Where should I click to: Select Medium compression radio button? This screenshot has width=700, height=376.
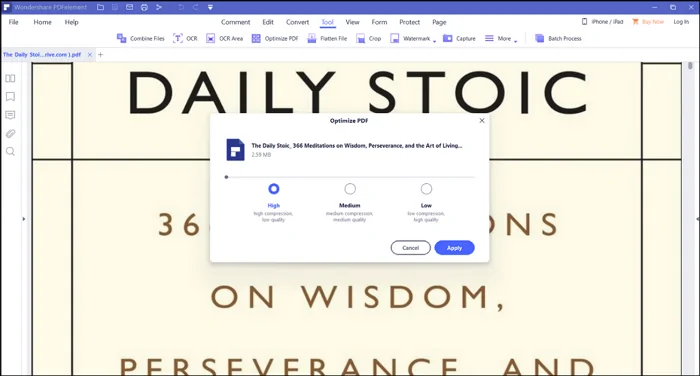click(350, 189)
